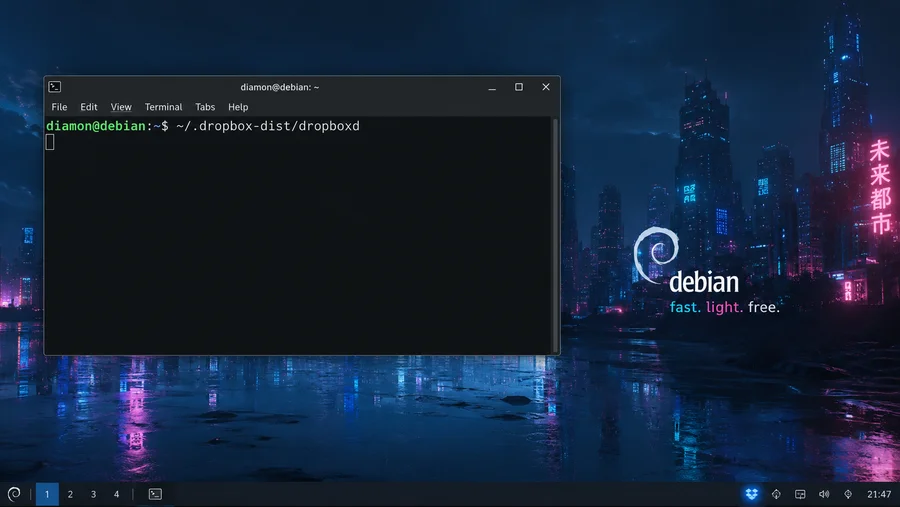
Task: Click the diamon@debian window title
Action: [280, 87]
